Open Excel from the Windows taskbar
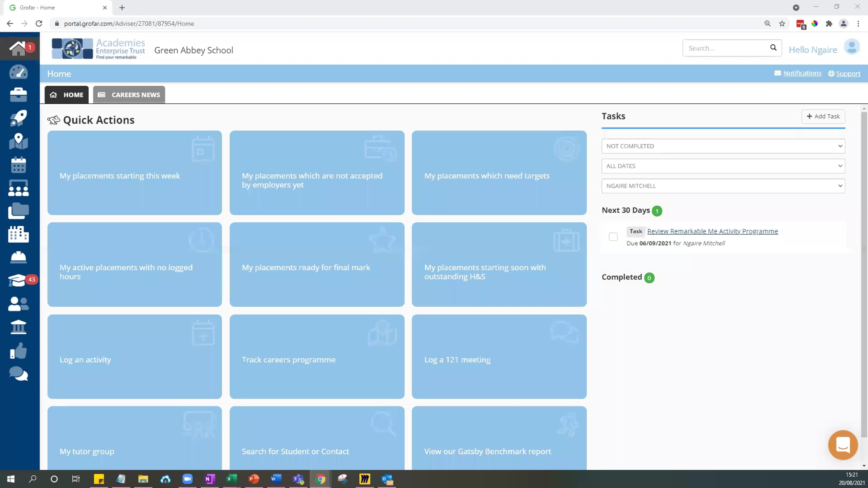868x488 pixels. [x=231, y=479]
